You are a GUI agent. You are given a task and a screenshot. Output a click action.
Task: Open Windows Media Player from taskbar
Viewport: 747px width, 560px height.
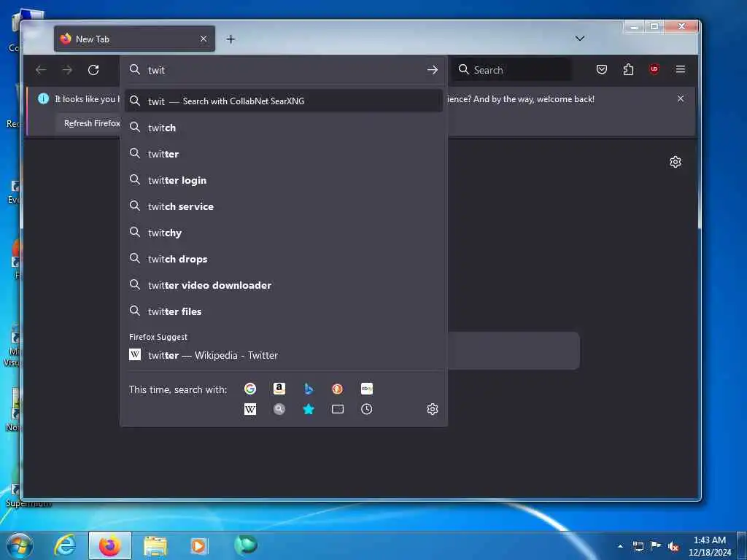click(199, 545)
